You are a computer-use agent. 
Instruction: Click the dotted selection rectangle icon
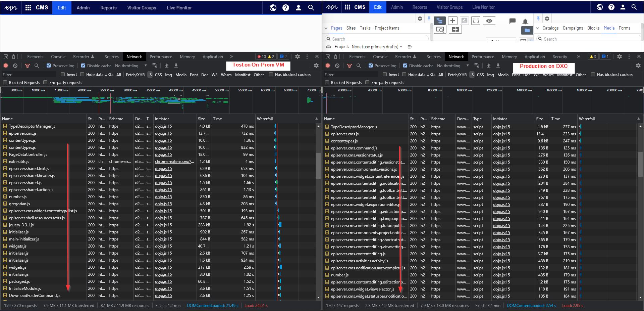[476, 21]
